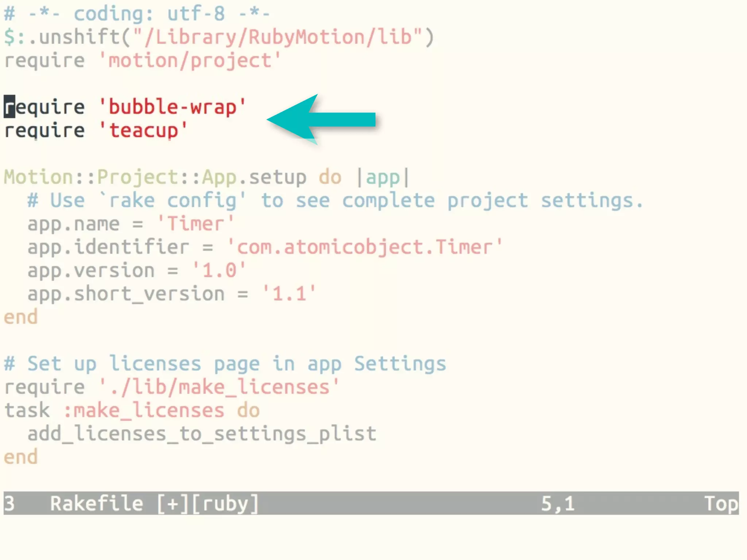Screen dimensions: 747x560
Task: Click the app.short_version '1.1' value
Action: coord(289,293)
